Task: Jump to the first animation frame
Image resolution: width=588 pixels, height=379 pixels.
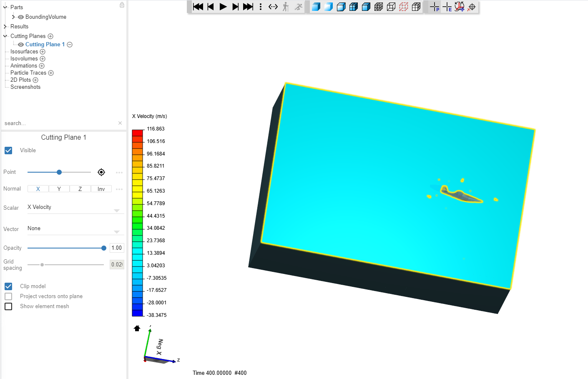Action: (198, 7)
